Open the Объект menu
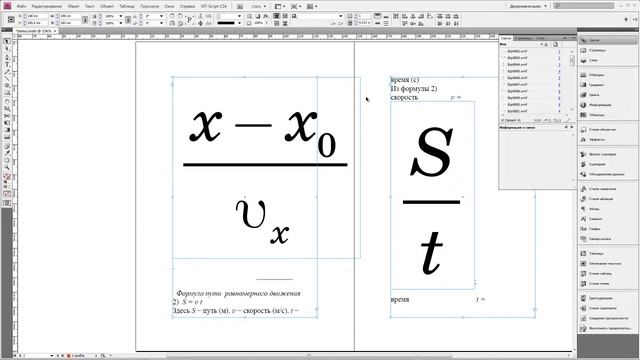This screenshot has height=360, width=640. [x=107, y=7]
